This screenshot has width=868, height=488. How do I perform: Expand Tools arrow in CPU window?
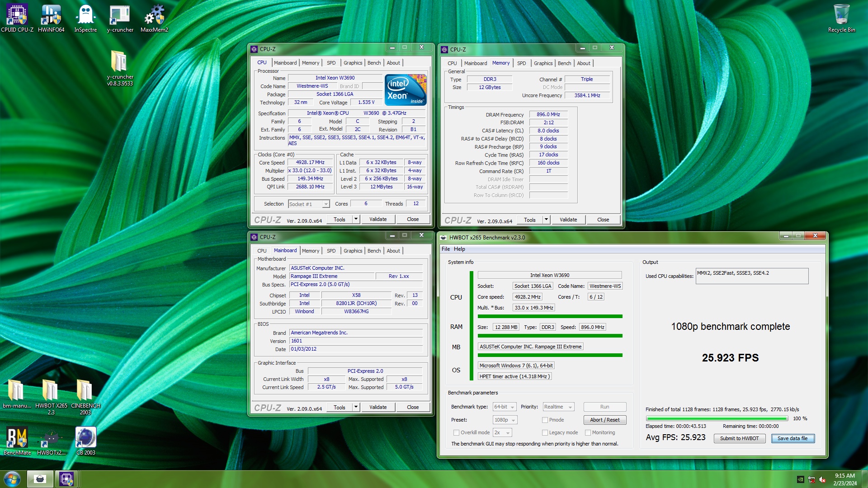pos(356,219)
